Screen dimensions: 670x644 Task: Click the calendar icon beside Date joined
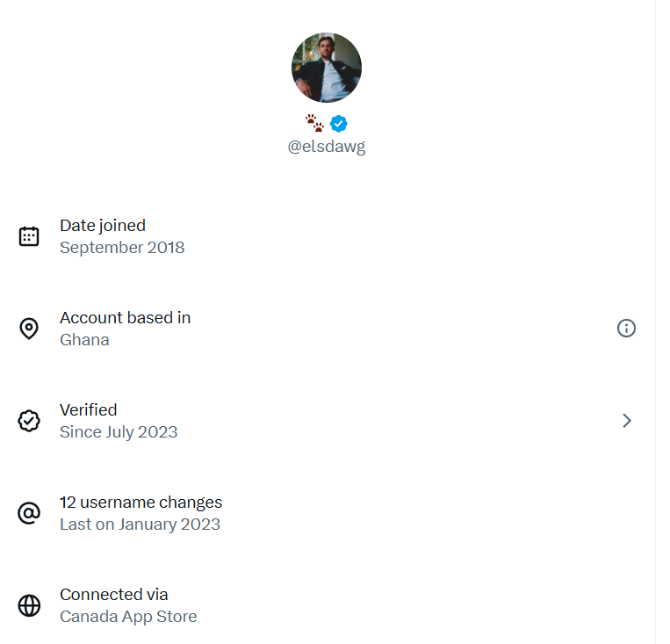29,236
